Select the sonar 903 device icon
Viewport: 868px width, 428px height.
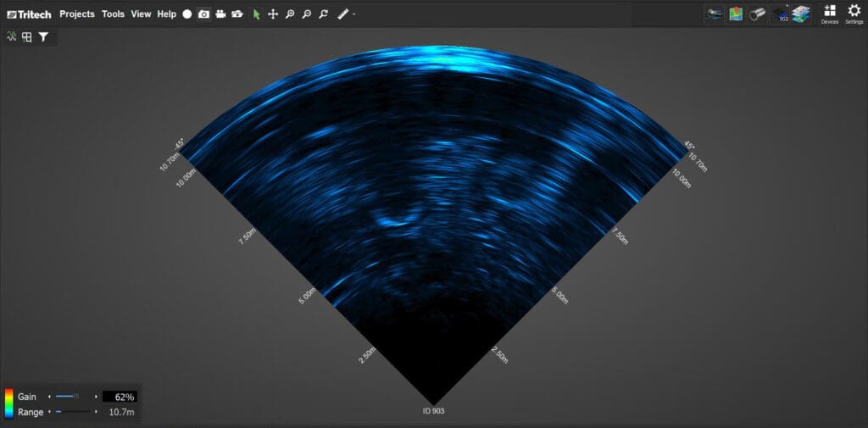tap(780, 14)
